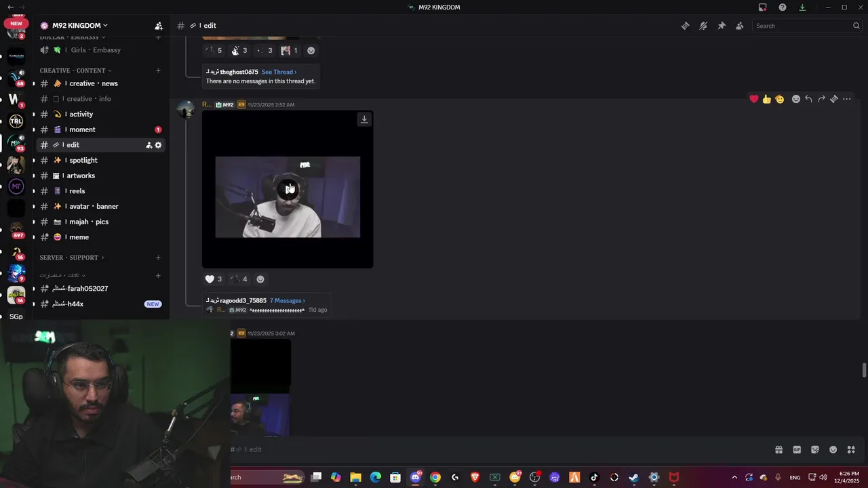
Task: Open the artworks channel
Action: [x=100, y=176]
